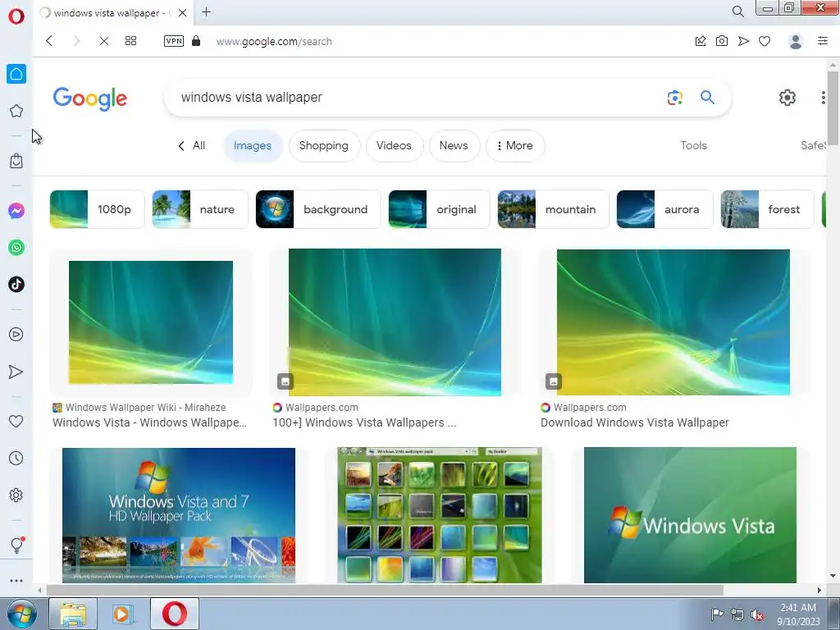
Task: Switch to the Shopping tab
Action: (x=323, y=146)
